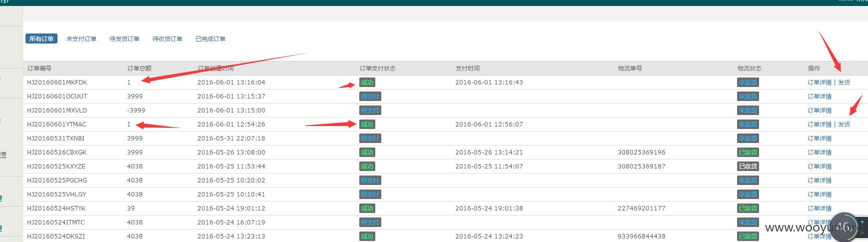The height and width of the screenshot is (242, 868).
Task: Click creation time 2016-05-31 22:07:18
Action: pyautogui.click(x=231, y=138)
